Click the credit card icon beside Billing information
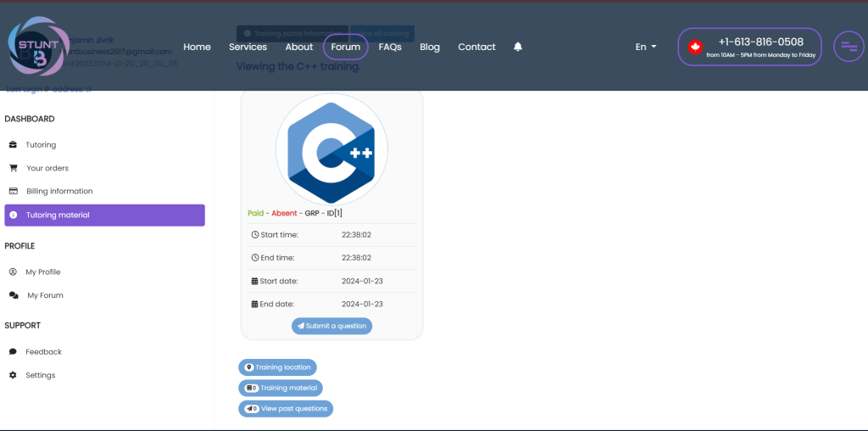868x431 pixels. 14,191
